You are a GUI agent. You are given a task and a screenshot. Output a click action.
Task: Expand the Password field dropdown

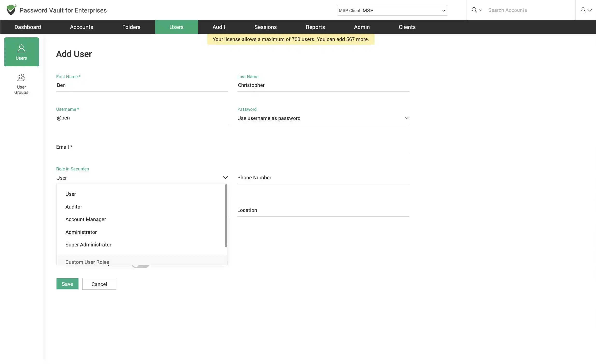407,118
